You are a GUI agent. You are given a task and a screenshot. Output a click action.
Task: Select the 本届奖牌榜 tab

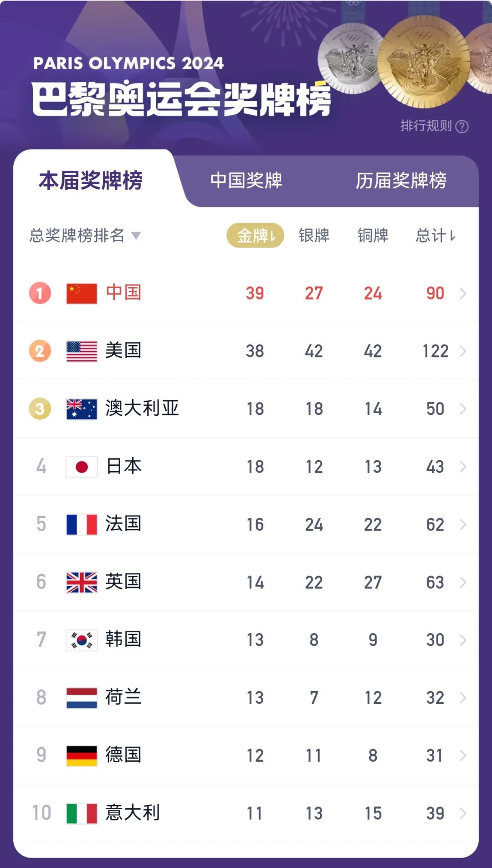91,181
